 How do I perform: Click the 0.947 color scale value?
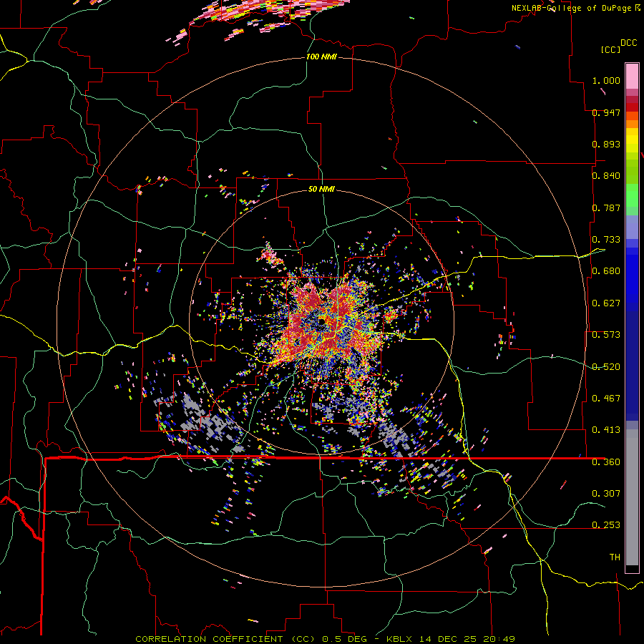tap(606, 112)
